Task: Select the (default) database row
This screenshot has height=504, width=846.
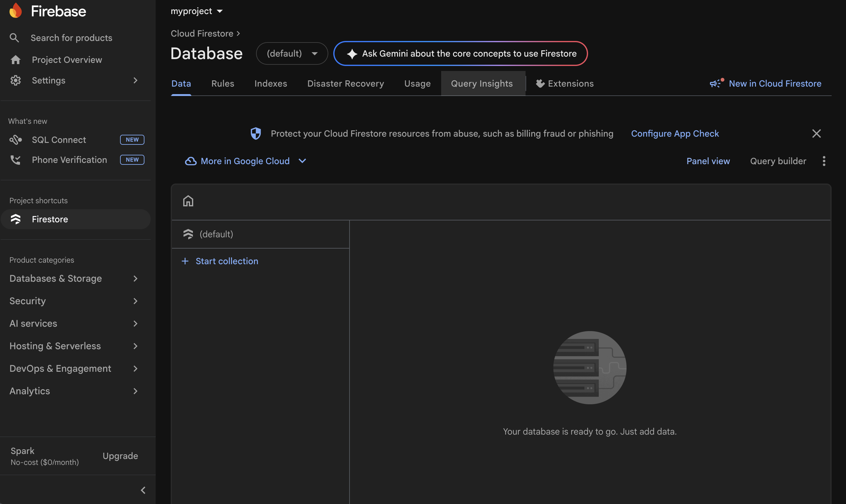Action: click(260, 234)
